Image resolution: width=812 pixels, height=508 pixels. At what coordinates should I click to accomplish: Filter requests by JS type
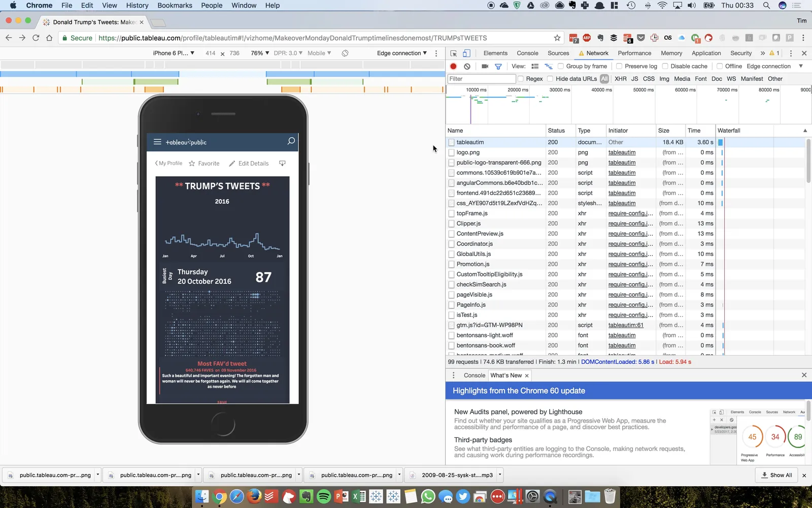point(634,79)
